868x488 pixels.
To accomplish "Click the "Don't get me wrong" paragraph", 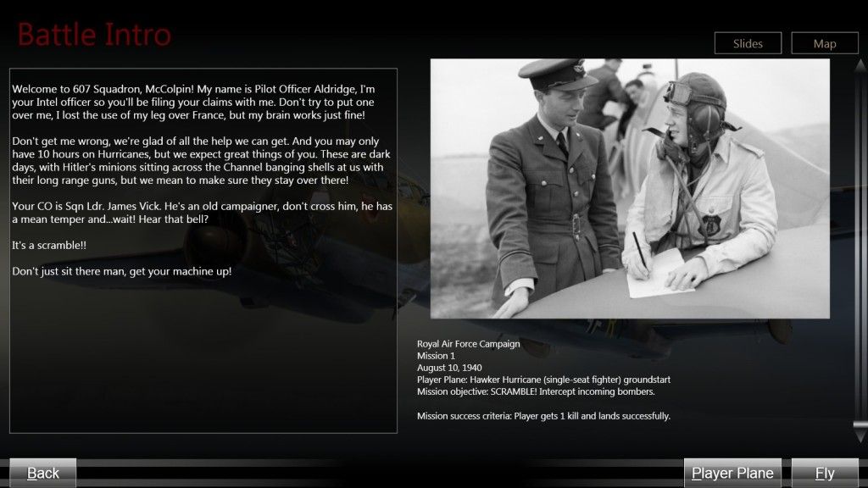I will pyautogui.click(x=201, y=160).
